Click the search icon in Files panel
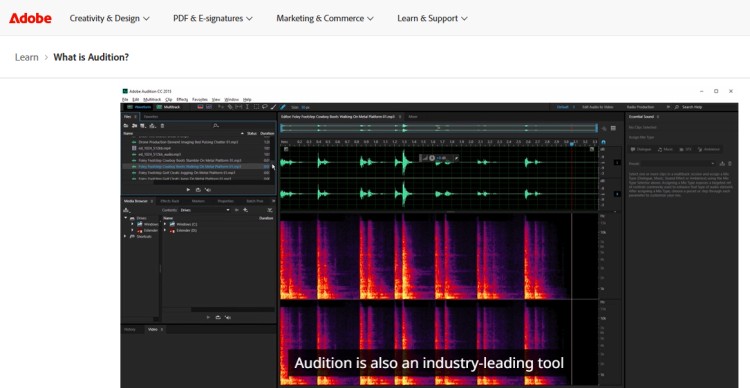Viewport: 750px width, 388px height. pyautogui.click(x=216, y=125)
